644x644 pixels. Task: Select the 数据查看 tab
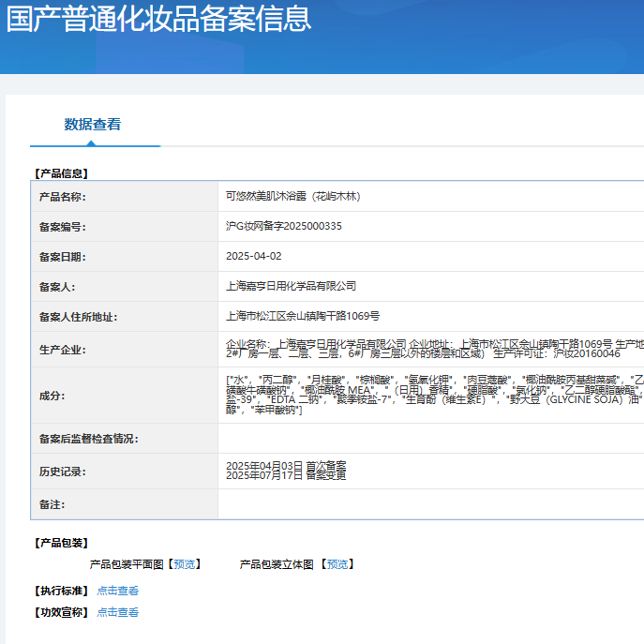(92, 125)
